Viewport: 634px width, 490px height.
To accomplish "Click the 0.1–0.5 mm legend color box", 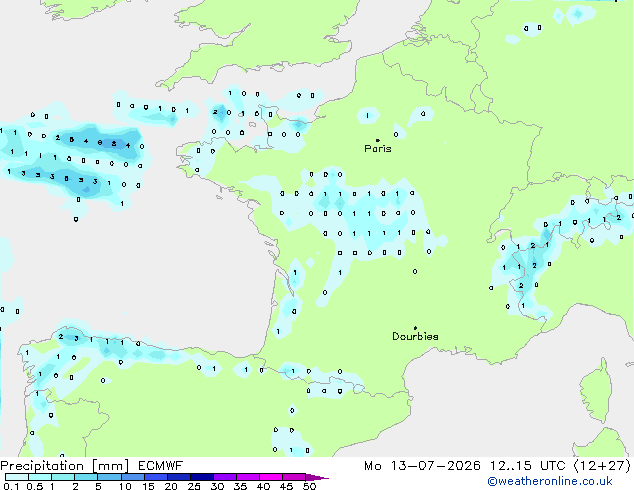I will pos(17,477).
